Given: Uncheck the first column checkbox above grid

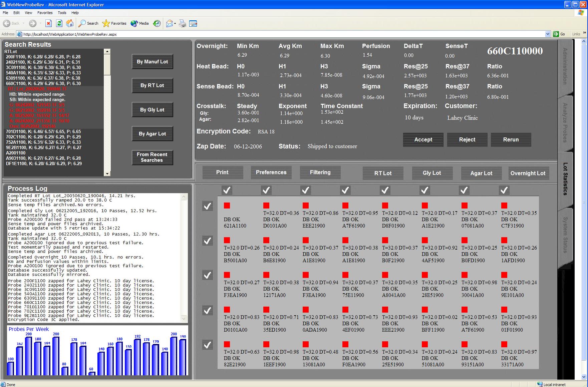Looking at the screenshot, I should click(x=227, y=190).
